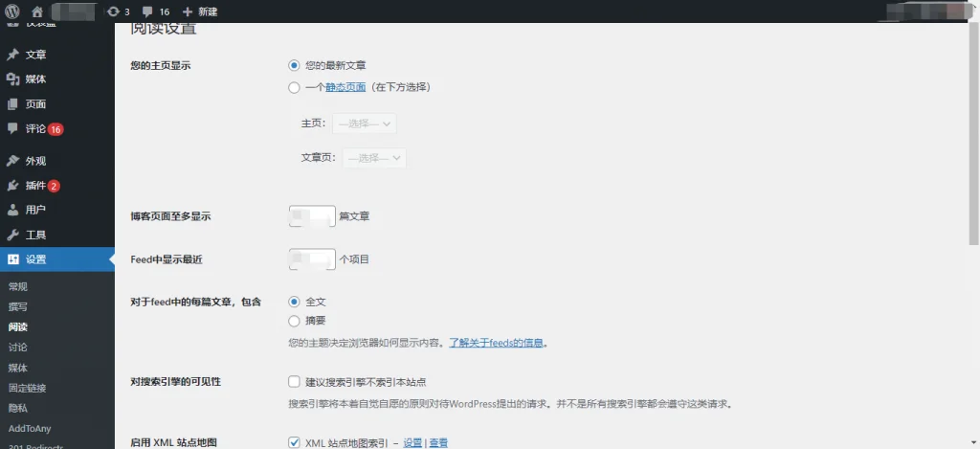Go to 阅读 settings submenu

click(17, 326)
